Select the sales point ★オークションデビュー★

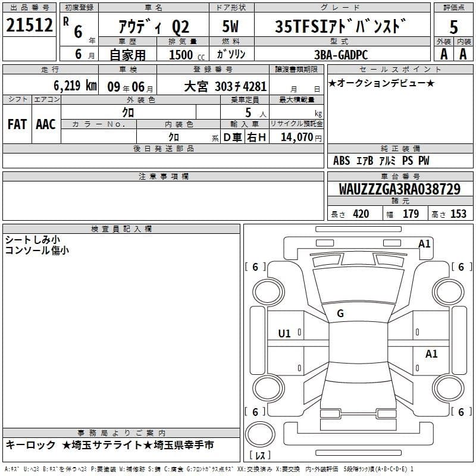(381, 83)
